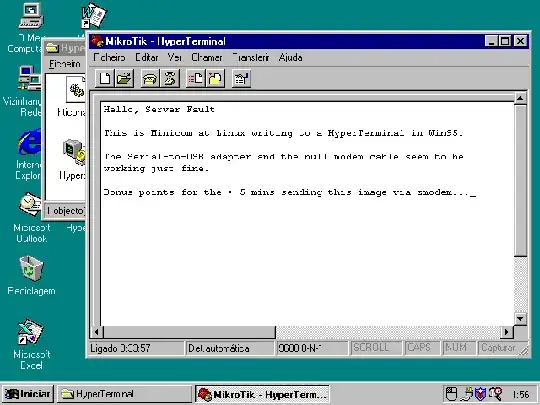Click the HyperTerminal title bar app icon

point(97,41)
